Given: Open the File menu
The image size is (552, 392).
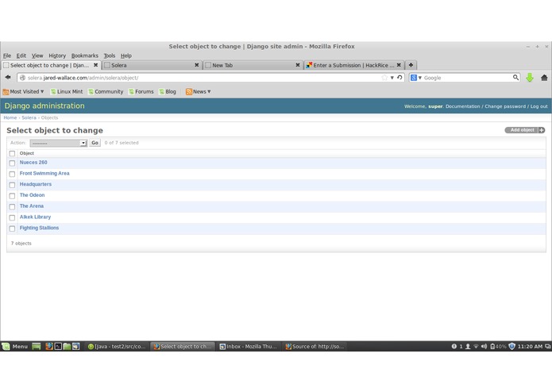Looking at the screenshot, I should 7,56.
